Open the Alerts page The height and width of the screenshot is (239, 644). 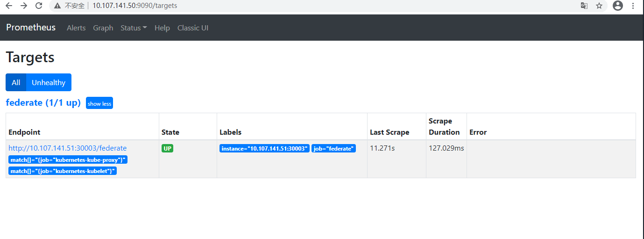coord(76,28)
